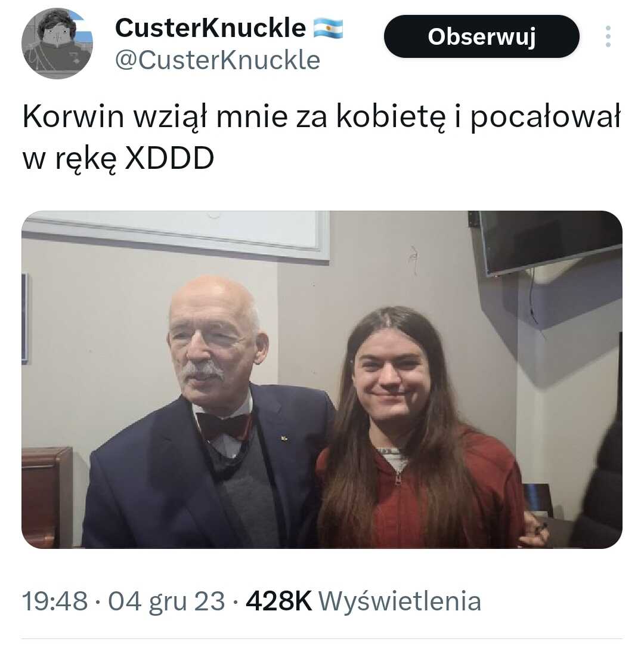This screenshot has height=645, width=644.
Task: Click the word kobietę in tweet text
Action: point(391,118)
